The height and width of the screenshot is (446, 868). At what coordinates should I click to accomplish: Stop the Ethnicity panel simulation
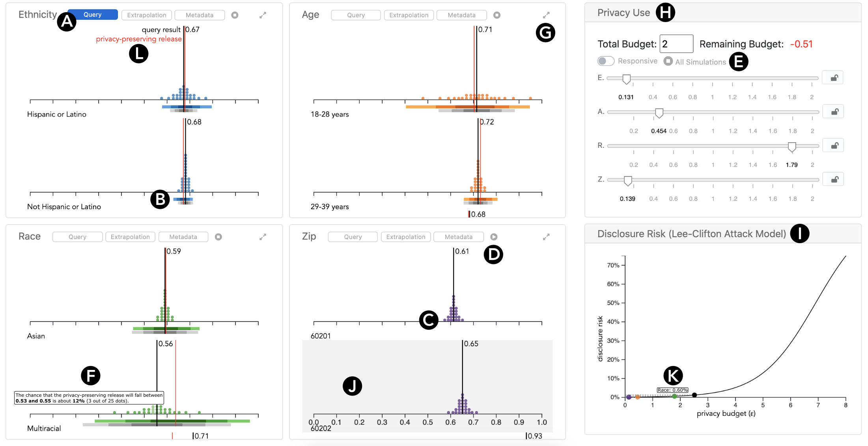(x=235, y=15)
